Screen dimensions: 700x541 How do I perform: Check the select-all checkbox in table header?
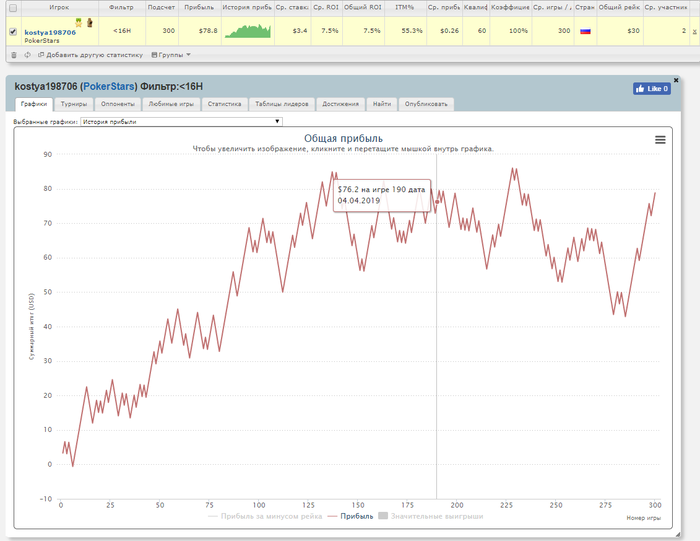13,8
